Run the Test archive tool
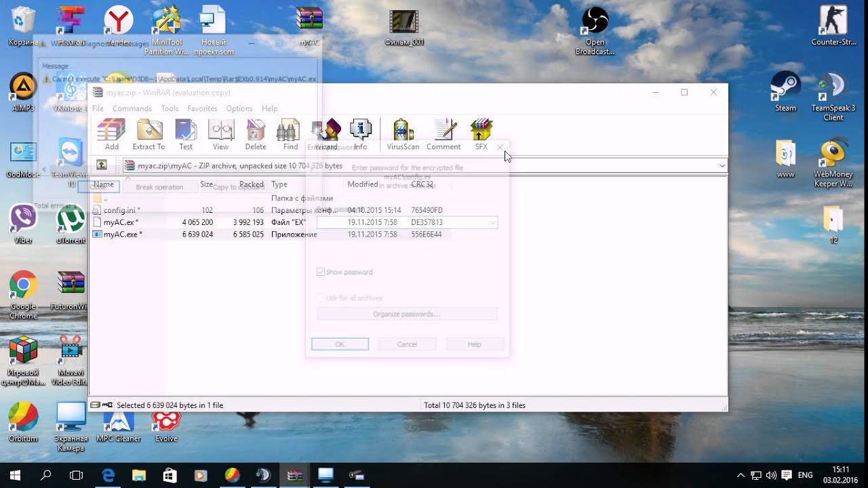The image size is (868, 488). coord(186,134)
